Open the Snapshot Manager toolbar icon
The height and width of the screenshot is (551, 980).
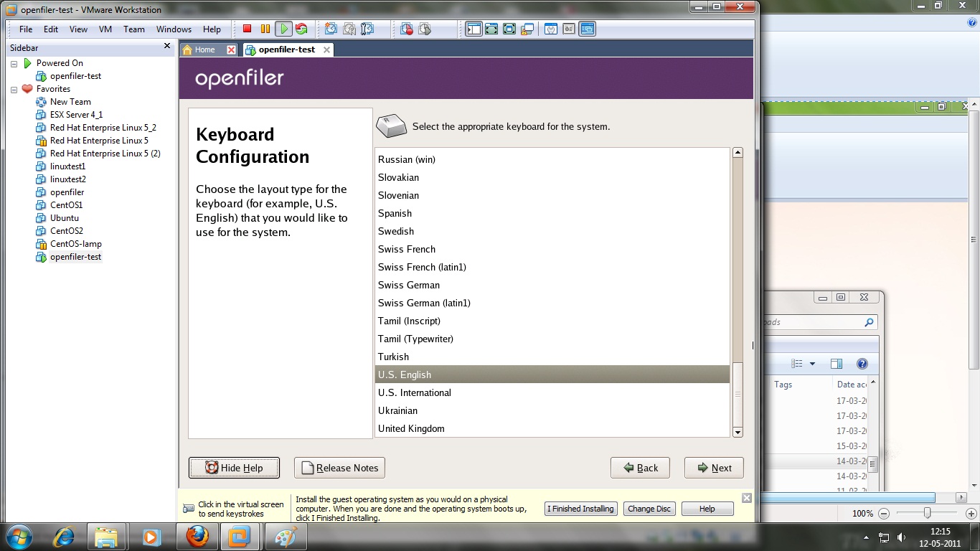coord(367,29)
